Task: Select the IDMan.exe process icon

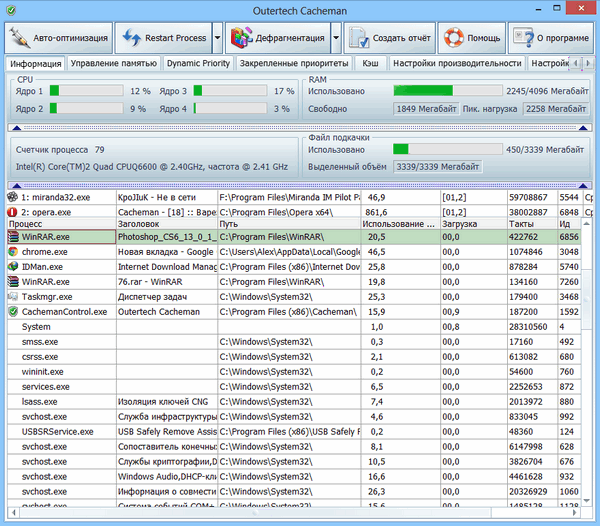Action: pos(13,267)
